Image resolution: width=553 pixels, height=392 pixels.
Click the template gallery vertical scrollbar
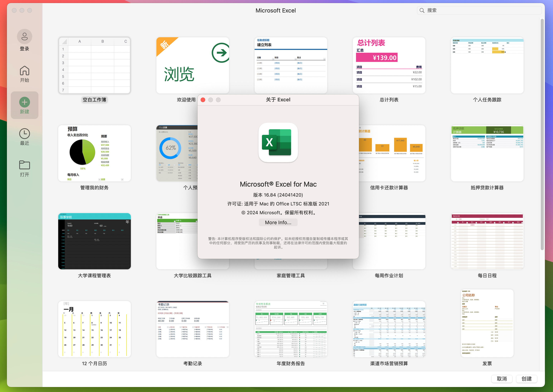point(542,134)
